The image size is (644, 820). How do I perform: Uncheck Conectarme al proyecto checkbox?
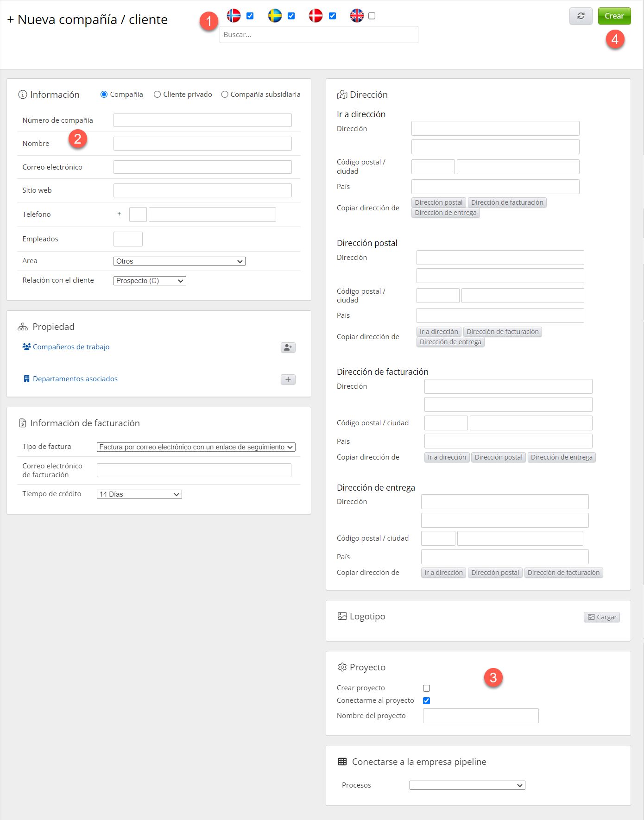[426, 701]
